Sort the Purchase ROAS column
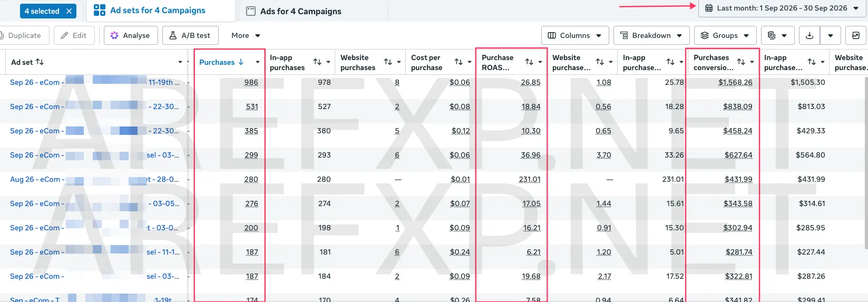The image size is (868, 302). click(x=529, y=62)
